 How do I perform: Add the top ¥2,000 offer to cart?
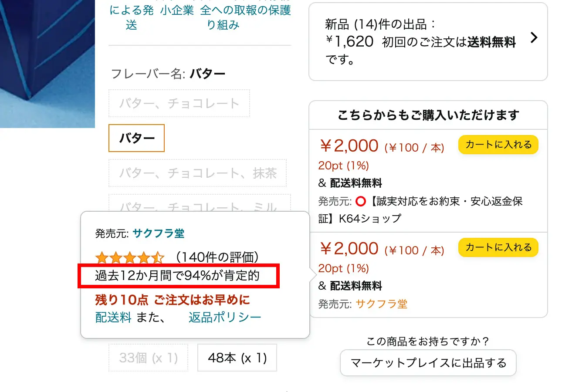click(498, 144)
